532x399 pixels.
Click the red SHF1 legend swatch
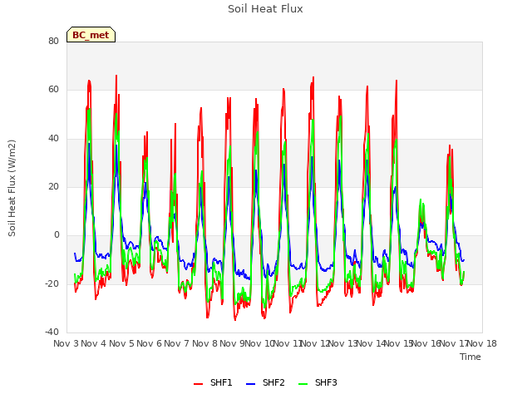pos(198,384)
